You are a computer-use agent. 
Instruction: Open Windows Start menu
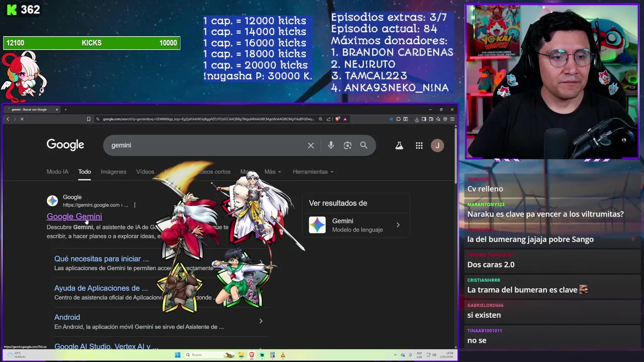coord(178,355)
